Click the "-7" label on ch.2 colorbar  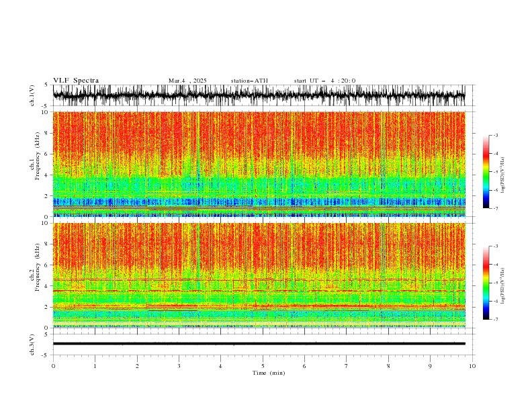496,320
